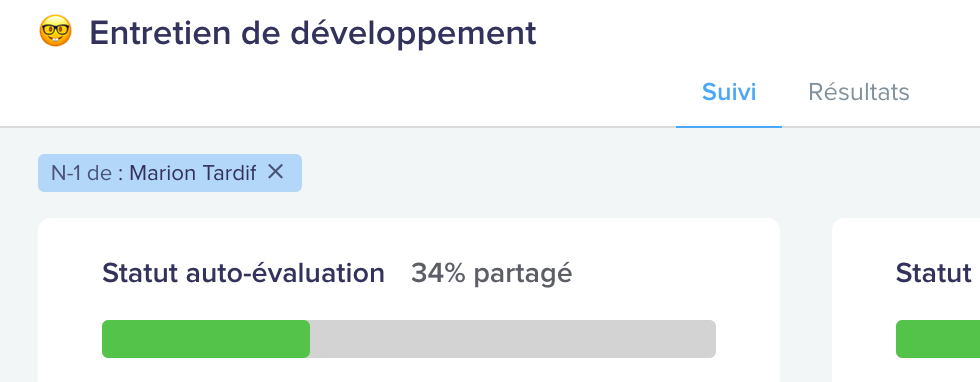The image size is (980, 382).
Task: Click the "N-1 de :" label in chip
Action: (87, 173)
